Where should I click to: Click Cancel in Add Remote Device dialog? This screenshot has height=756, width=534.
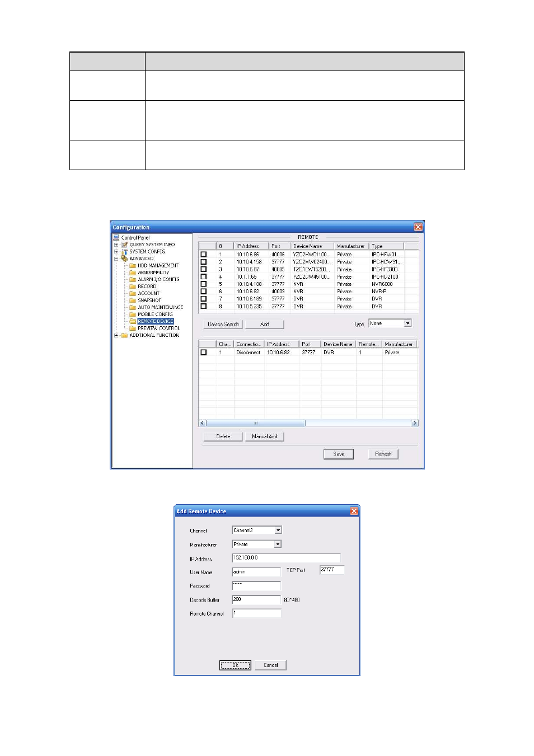pyautogui.click(x=271, y=665)
